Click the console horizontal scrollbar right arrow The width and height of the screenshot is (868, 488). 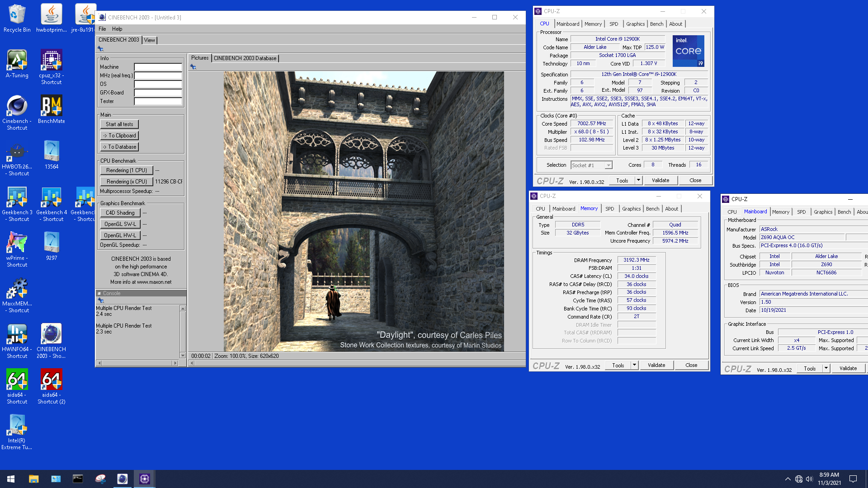175,363
